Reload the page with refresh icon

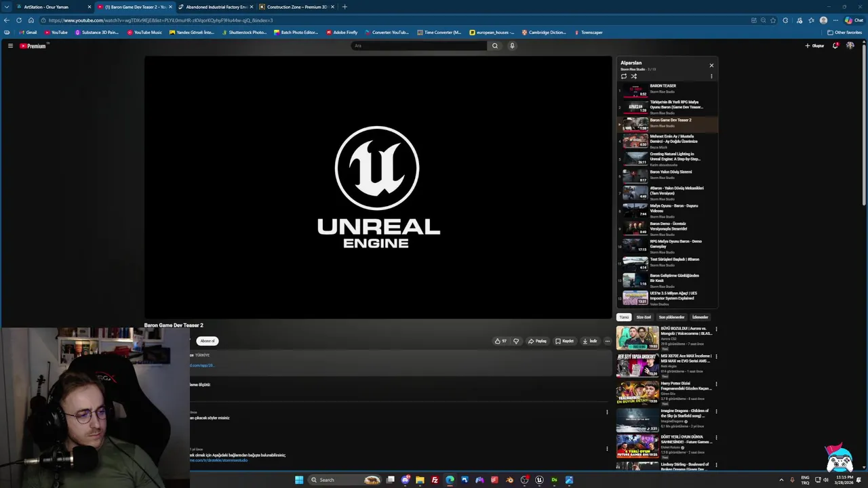pos(19,20)
